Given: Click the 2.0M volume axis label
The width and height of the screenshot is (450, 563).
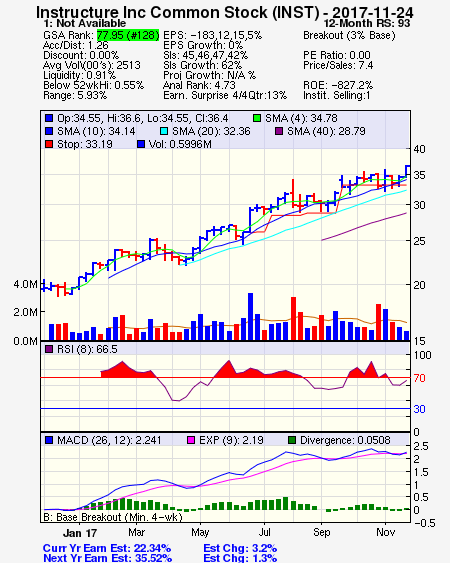Looking at the screenshot, I should 25,312.
